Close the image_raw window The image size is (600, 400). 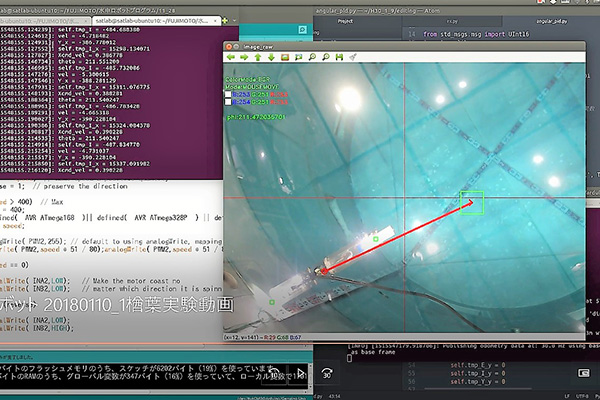(x=229, y=47)
